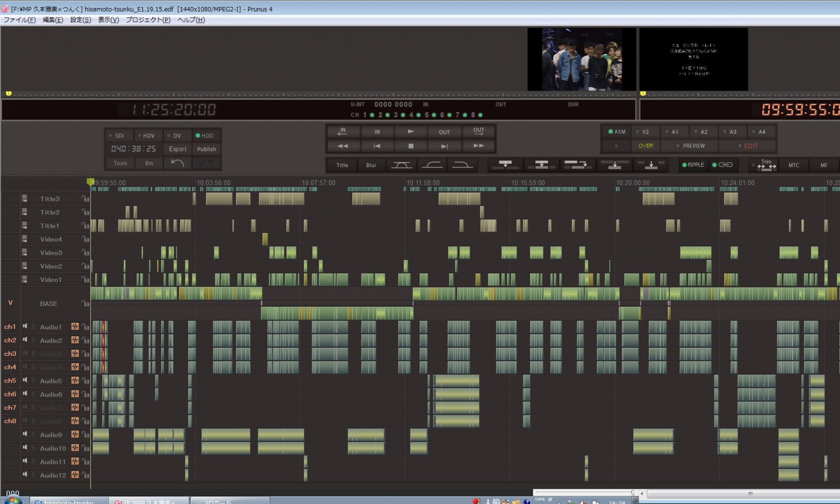Fast forward using the double-right arrow button
Image resolution: width=840 pixels, height=504 pixels.
tap(478, 146)
